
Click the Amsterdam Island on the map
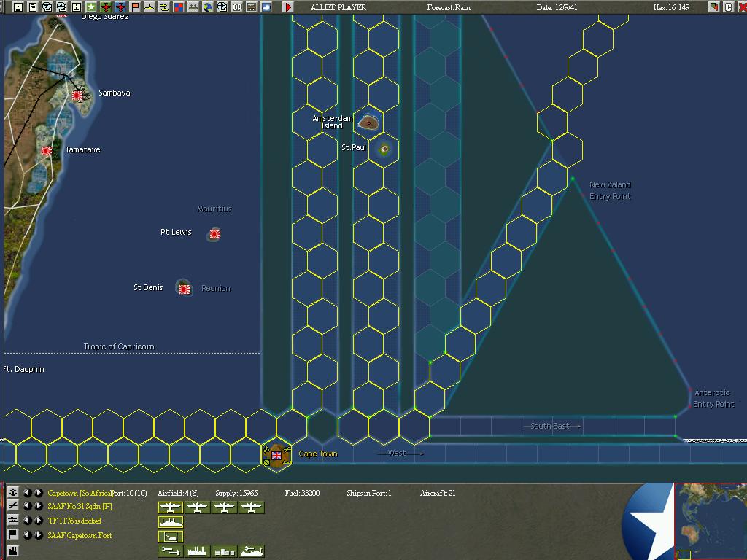click(368, 122)
